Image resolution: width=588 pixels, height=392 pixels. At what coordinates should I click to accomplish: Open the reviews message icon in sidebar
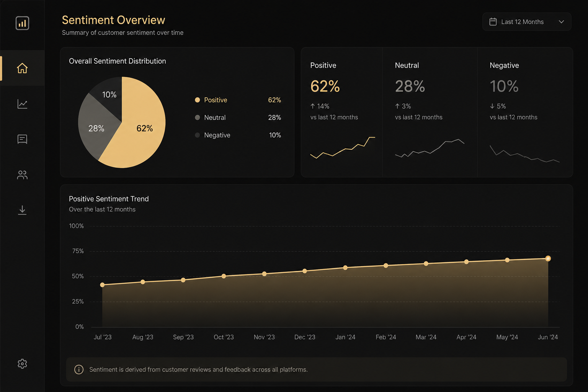coord(22,139)
